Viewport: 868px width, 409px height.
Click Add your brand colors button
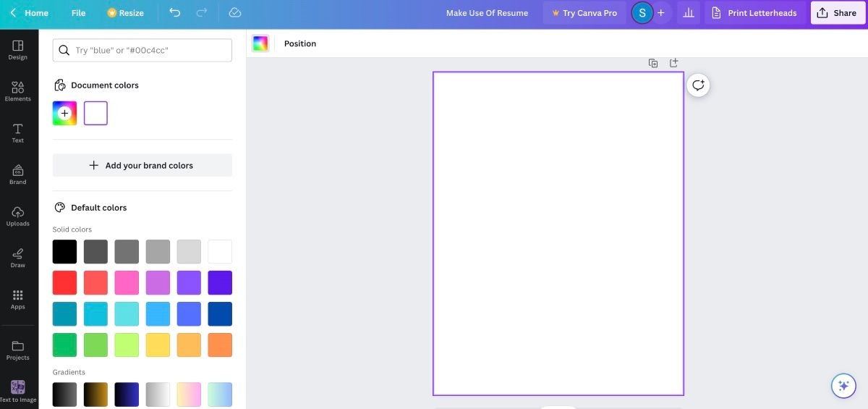[x=142, y=165]
